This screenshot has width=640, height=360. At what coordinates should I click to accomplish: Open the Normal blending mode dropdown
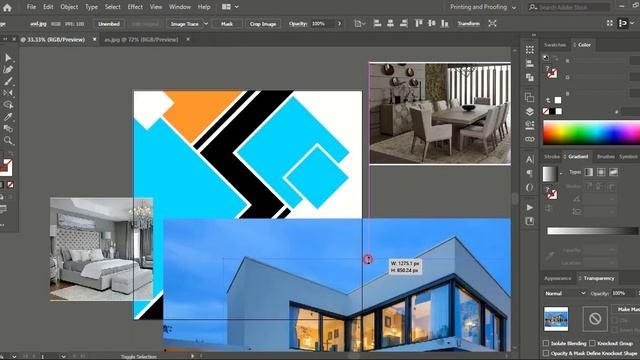(x=565, y=293)
